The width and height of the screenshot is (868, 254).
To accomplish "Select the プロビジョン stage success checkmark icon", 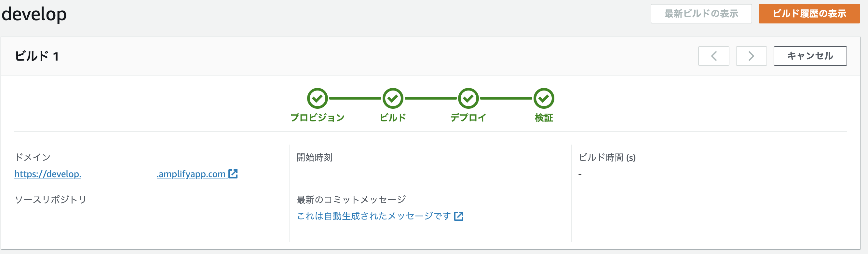I will click(x=317, y=99).
